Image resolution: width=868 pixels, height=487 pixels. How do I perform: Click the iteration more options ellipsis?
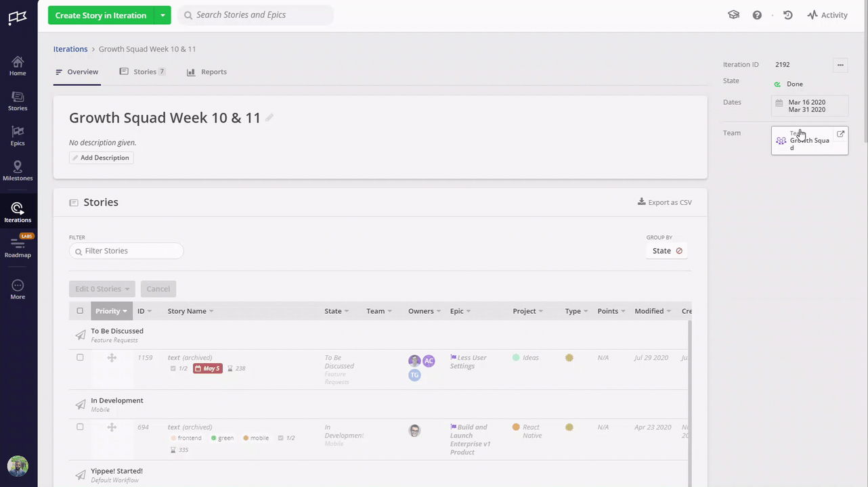[840, 65]
